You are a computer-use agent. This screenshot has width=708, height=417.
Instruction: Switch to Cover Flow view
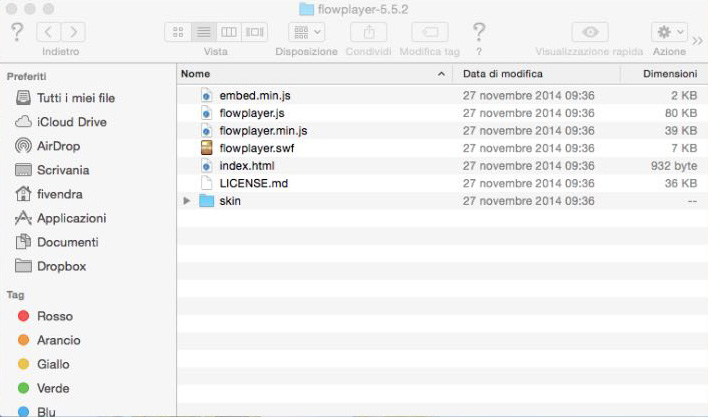coord(255,32)
